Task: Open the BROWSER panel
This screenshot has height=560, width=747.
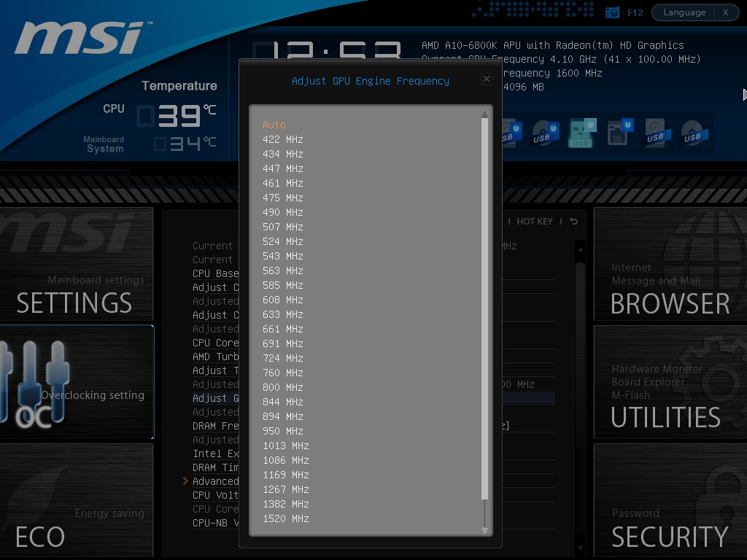Action: click(x=670, y=264)
